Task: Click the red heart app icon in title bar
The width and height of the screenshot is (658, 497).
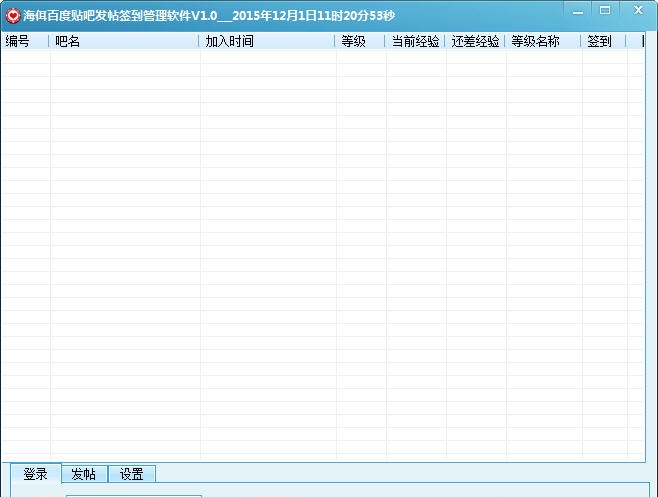Action: click(13, 16)
